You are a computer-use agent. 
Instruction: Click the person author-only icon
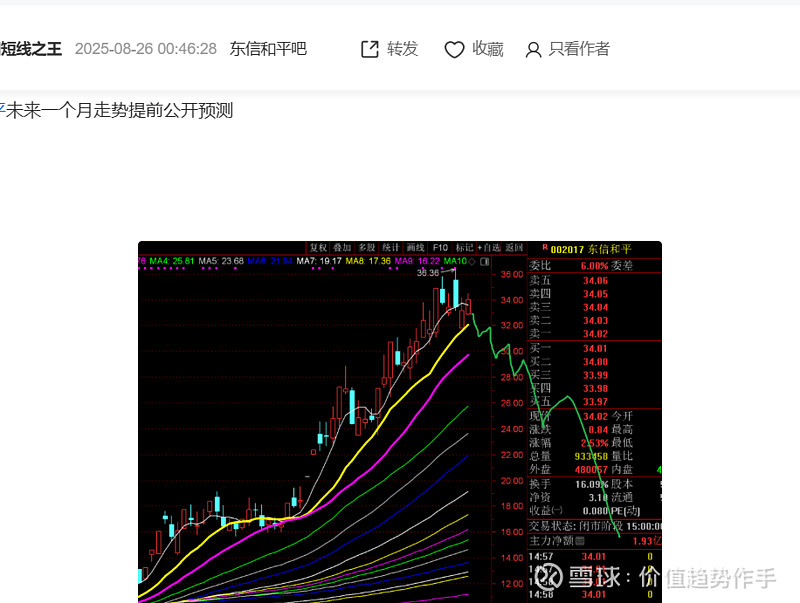[x=533, y=49]
